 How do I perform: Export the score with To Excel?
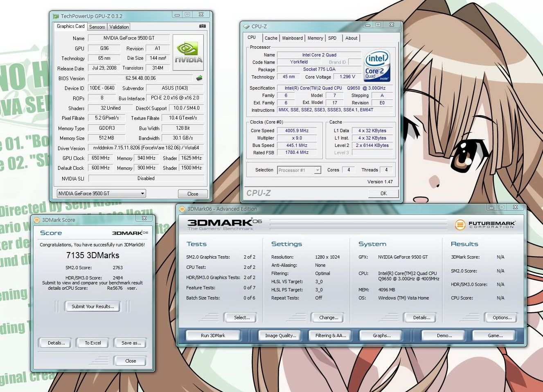click(x=92, y=343)
